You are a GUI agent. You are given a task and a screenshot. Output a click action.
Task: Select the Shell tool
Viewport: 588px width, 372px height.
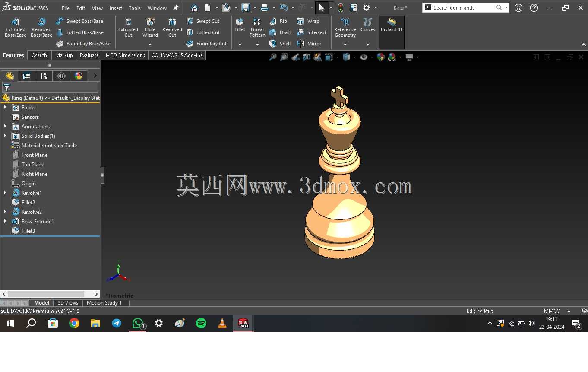[x=280, y=44]
